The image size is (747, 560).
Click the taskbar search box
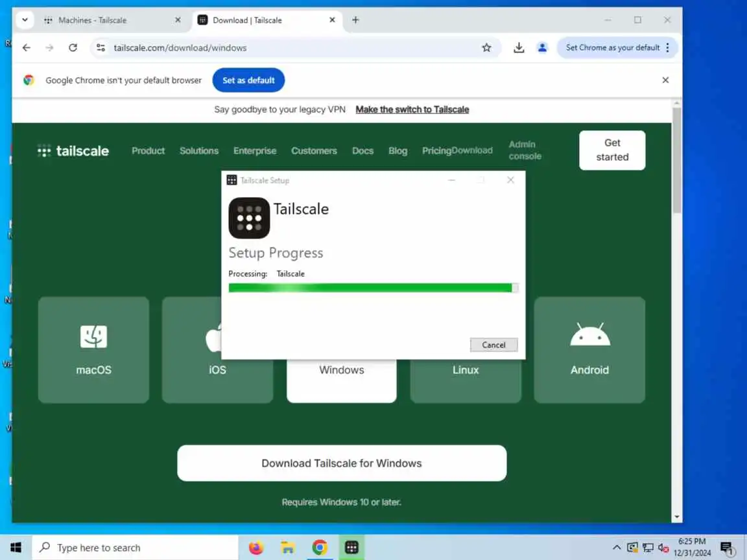click(x=135, y=548)
